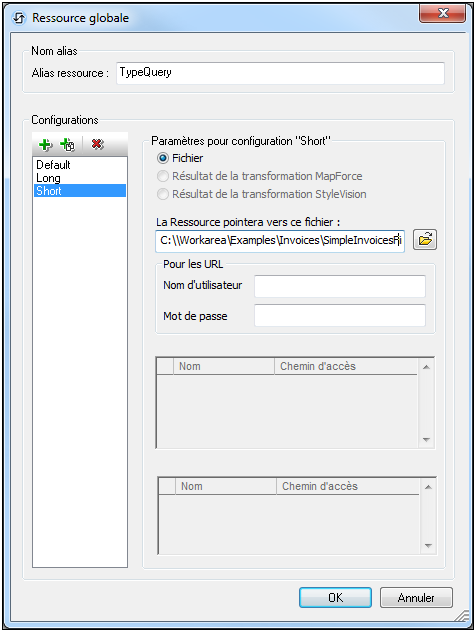Click the Nom d'utilisateur input field
The width and height of the screenshot is (476, 632).
[x=340, y=286]
